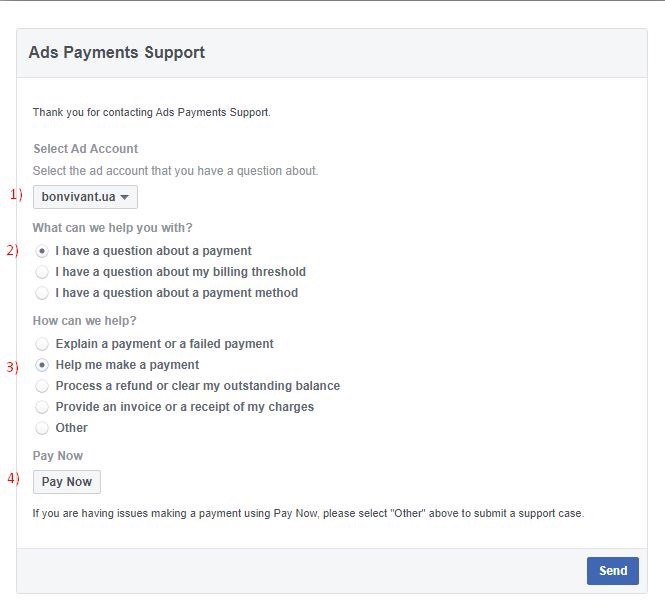665x613 pixels.
Task: Choose "Provide an invoice or a receipt" option
Action: click(42, 407)
